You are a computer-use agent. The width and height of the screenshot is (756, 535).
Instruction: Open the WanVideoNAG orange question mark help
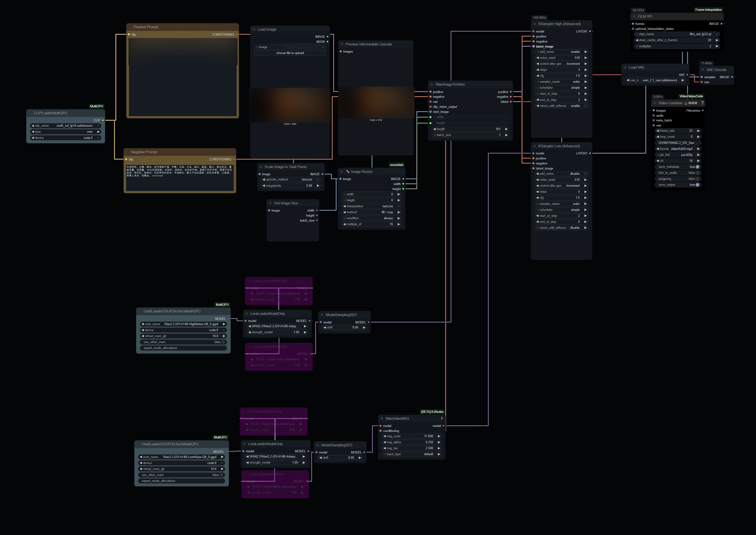click(441, 418)
